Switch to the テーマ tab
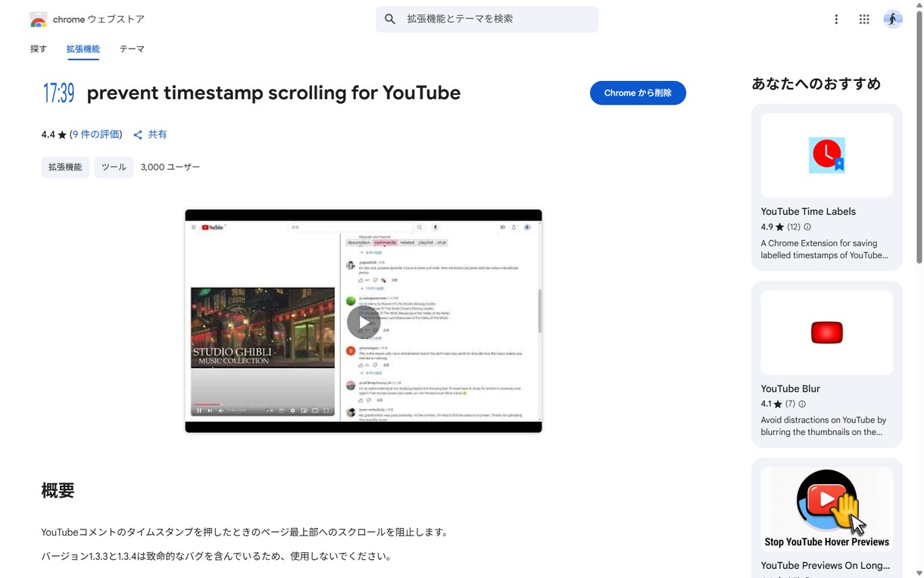This screenshot has width=924, height=578. click(x=132, y=49)
